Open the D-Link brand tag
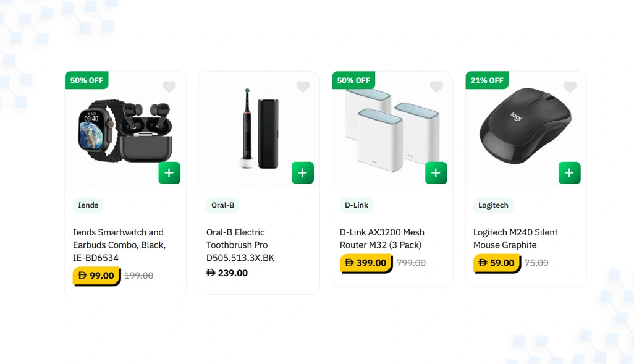 tap(356, 205)
